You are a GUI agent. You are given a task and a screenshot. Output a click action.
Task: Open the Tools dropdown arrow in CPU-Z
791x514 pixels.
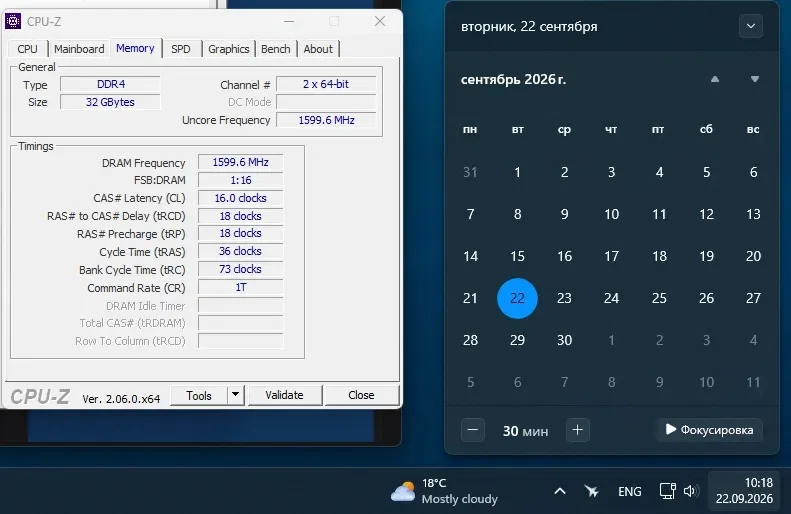click(236, 395)
